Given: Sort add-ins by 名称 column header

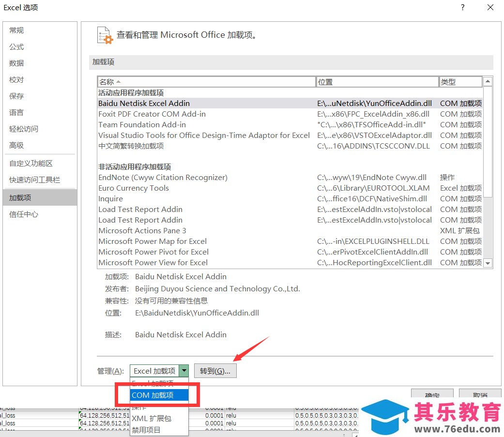Looking at the screenshot, I should pos(206,82).
